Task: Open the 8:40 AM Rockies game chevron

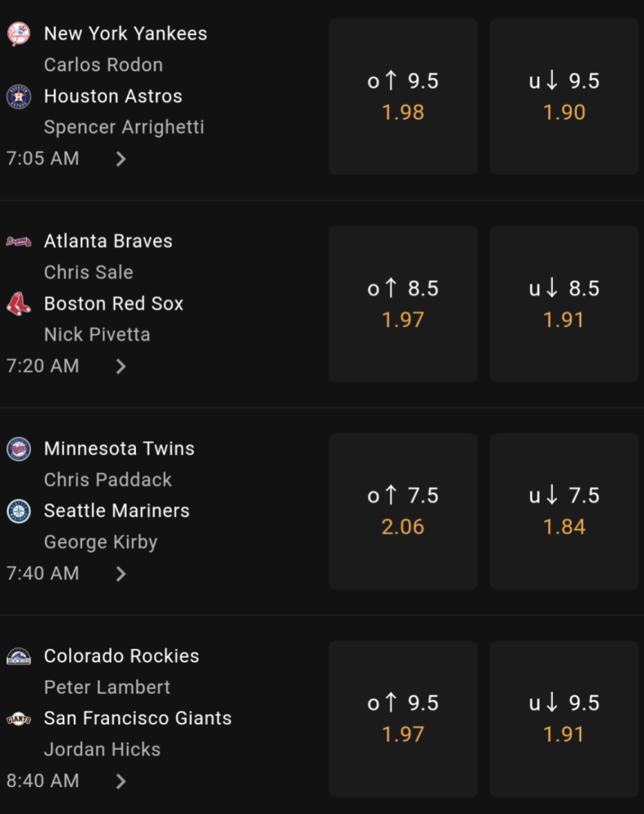Action: [120, 781]
